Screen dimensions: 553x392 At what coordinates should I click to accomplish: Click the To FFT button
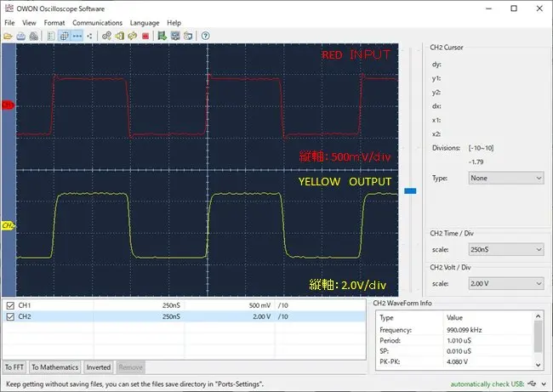coord(14,367)
